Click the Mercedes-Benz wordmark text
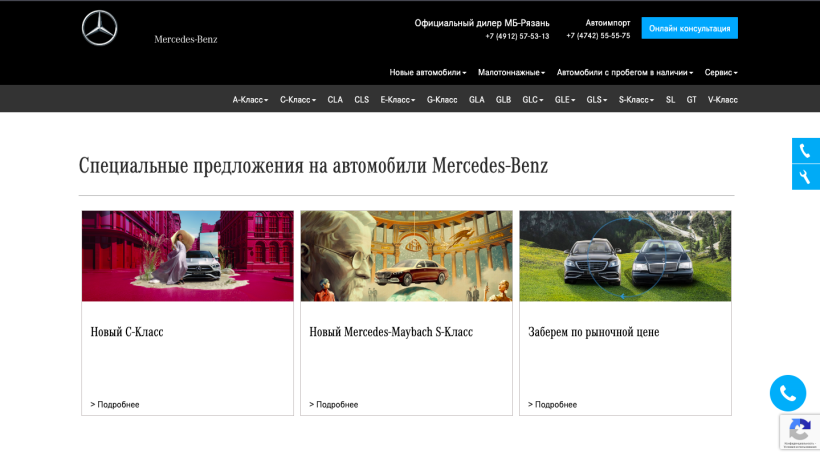This screenshot has width=820, height=457. [186, 39]
